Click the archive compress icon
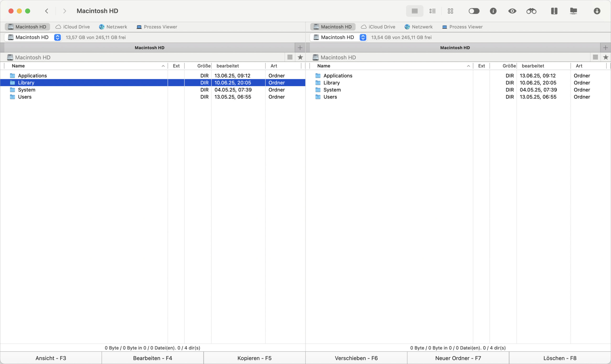This screenshot has height=364, width=611. (x=554, y=11)
